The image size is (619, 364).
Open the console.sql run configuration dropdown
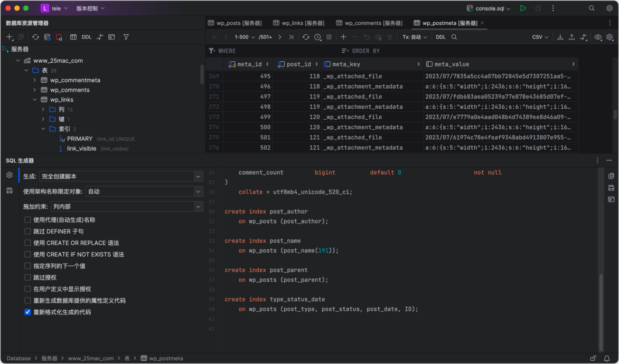tap(489, 8)
